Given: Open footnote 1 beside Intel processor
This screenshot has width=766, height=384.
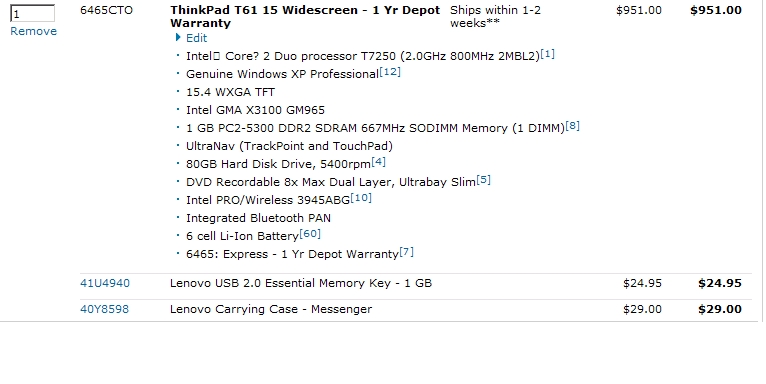Looking at the screenshot, I should [548, 54].
